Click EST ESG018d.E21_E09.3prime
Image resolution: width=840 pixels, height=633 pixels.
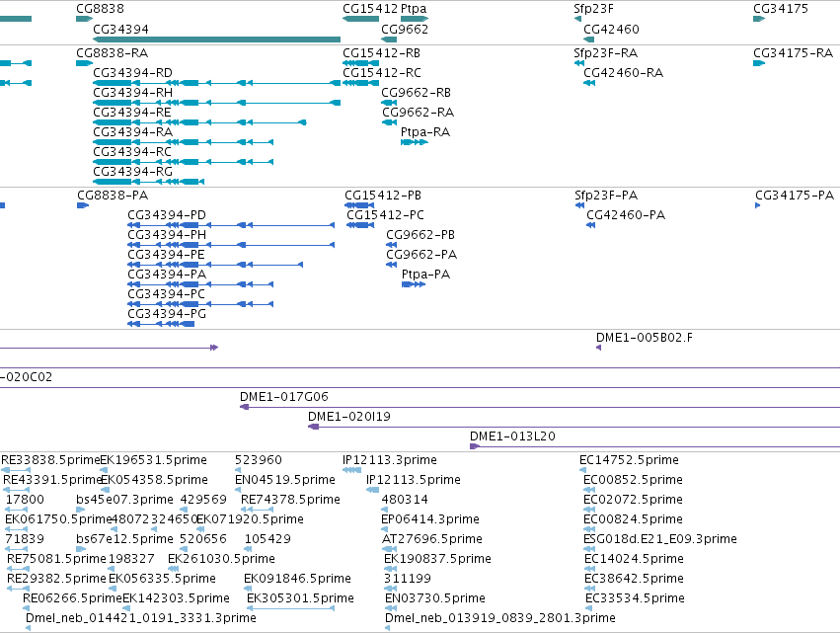(x=660, y=540)
